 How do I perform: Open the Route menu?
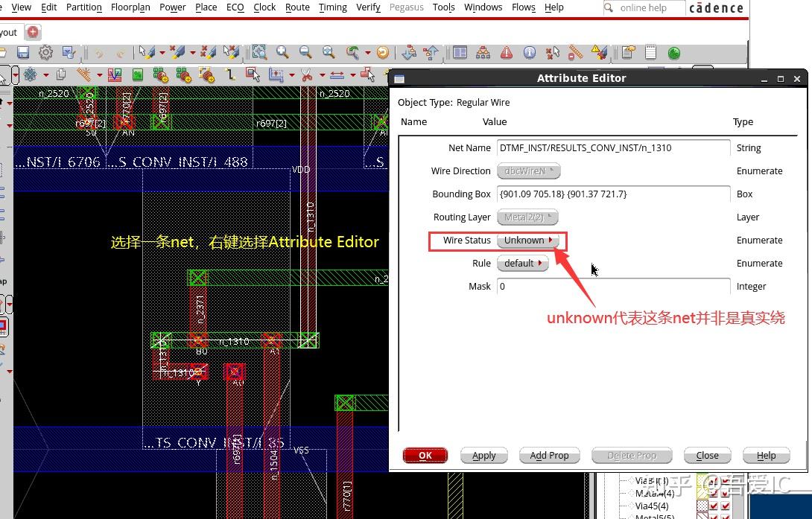(x=297, y=7)
